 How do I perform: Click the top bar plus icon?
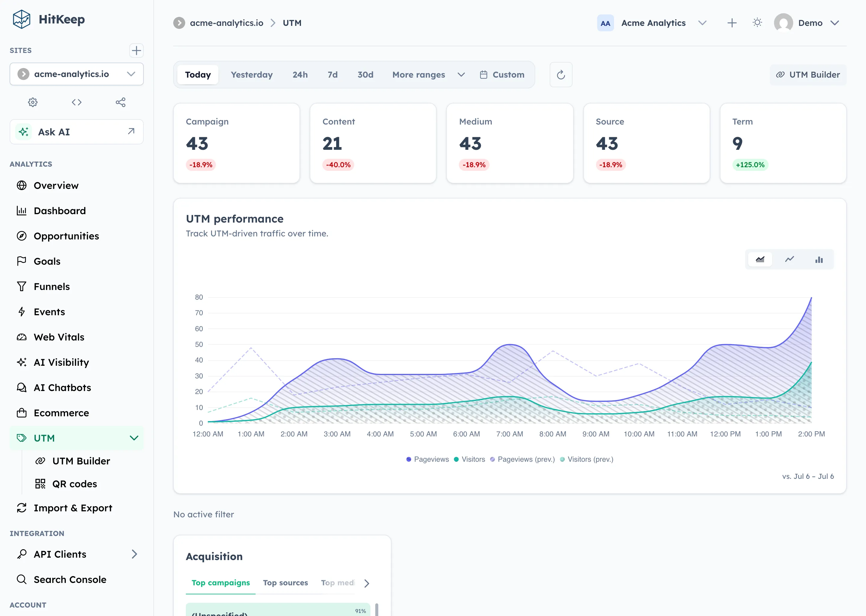click(x=732, y=23)
